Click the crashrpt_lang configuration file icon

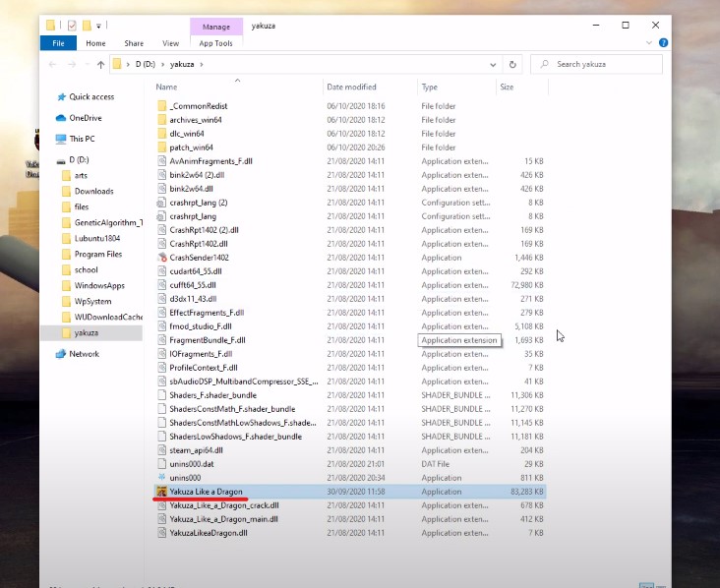tap(161, 216)
